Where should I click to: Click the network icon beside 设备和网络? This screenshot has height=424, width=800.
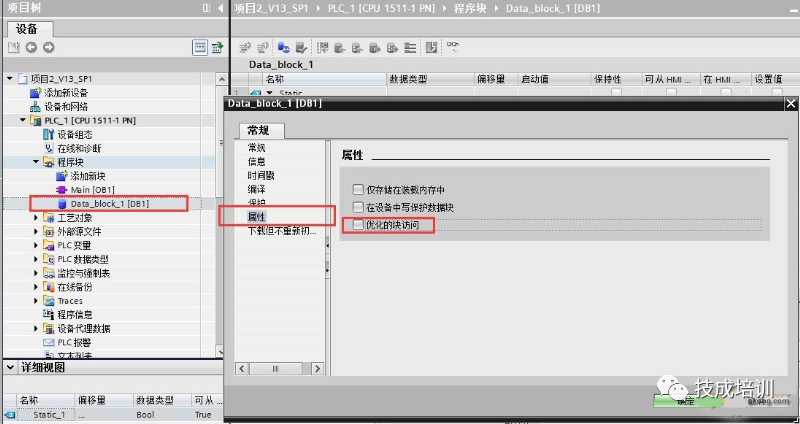pyautogui.click(x=35, y=106)
